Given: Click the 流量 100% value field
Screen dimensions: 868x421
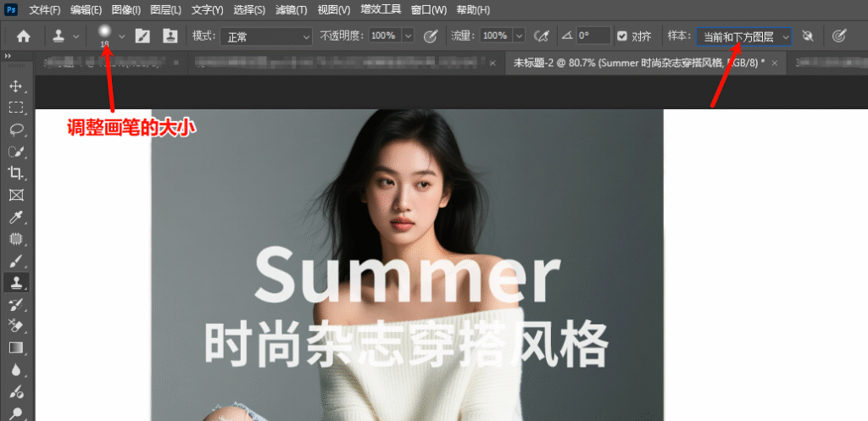Looking at the screenshot, I should [x=496, y=36].
